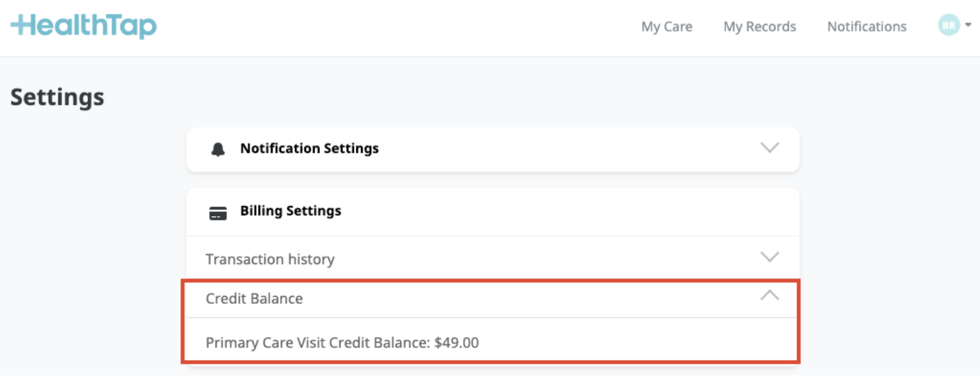Screen dimensions: 980x382
Task: Click the bell icon for Notification Settings
Action: [x=218, y=149]
